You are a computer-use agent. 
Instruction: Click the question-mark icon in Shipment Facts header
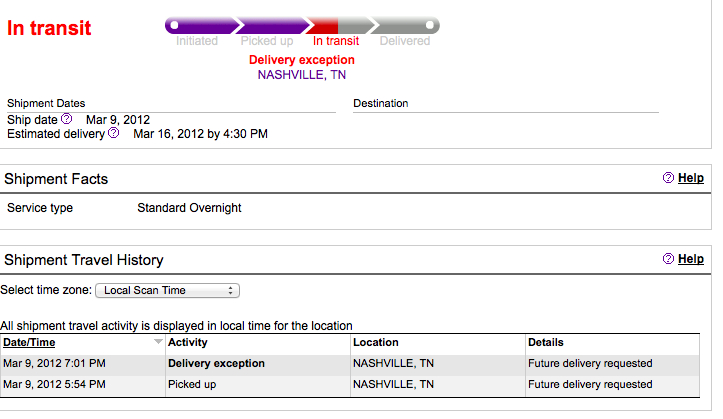[668, 178]
